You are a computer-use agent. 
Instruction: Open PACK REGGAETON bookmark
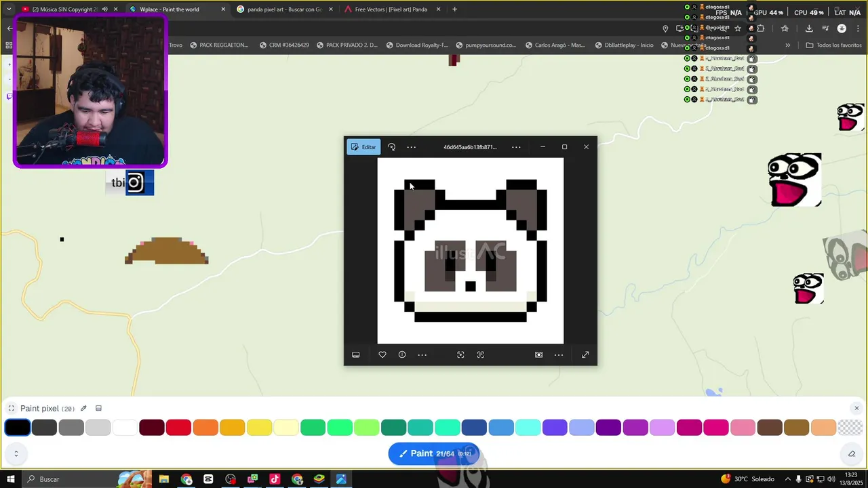pyautogui.click(x=218, y=45)
